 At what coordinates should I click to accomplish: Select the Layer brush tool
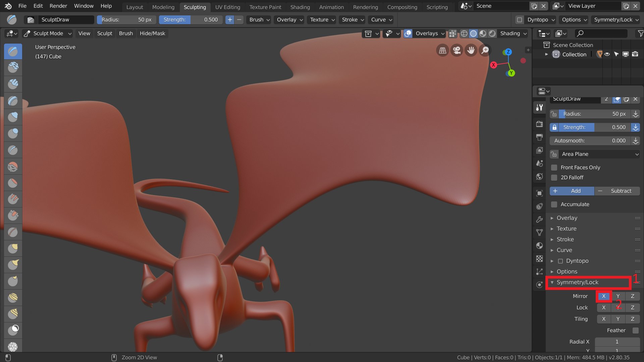(x=13, y=101)
